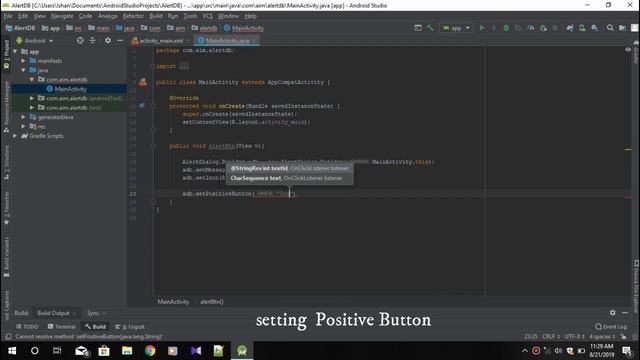The image size is (640, 360).
Task: Collapse all in Project panel toolbar
Action: click(93, 40)
